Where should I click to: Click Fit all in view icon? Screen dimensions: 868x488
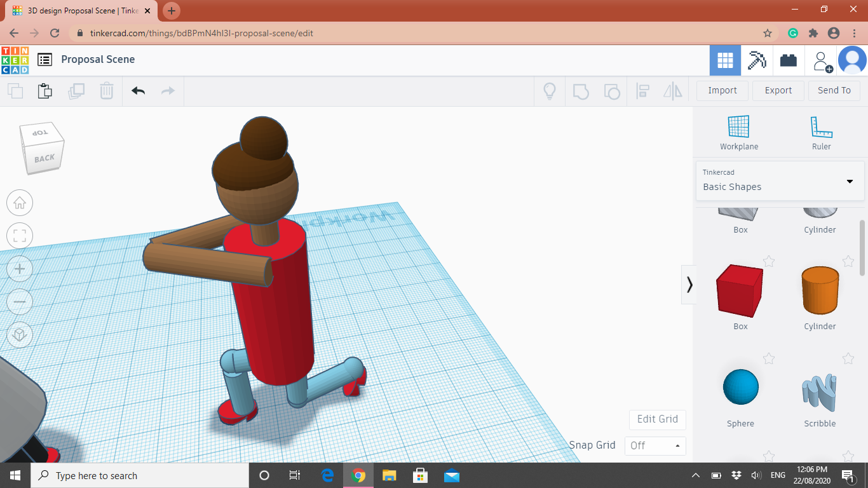[20, 236]
